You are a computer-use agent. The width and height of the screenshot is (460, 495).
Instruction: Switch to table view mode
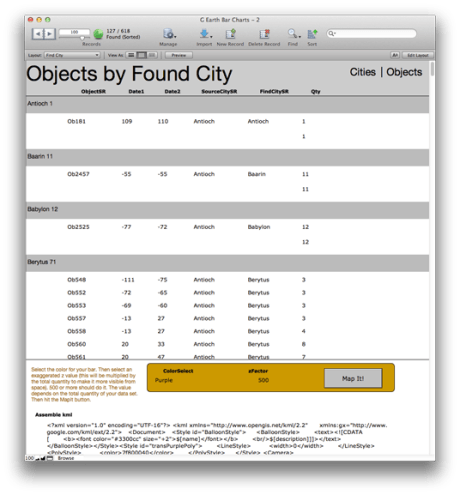pos(152,55)
